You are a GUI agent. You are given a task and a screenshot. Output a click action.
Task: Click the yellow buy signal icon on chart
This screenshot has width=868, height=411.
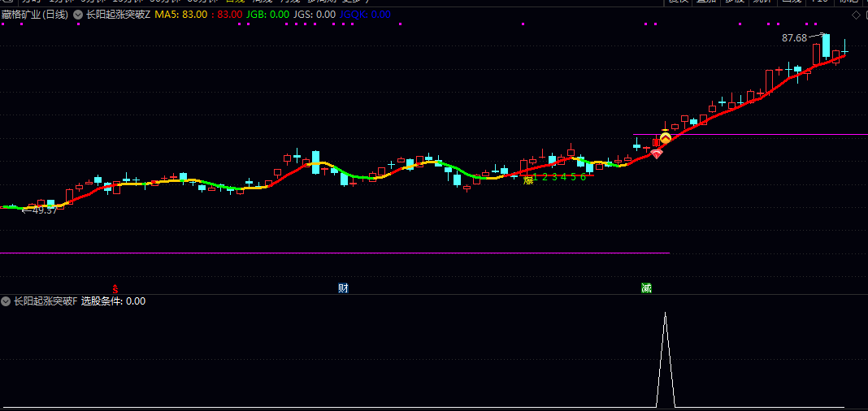pos(665,138)
